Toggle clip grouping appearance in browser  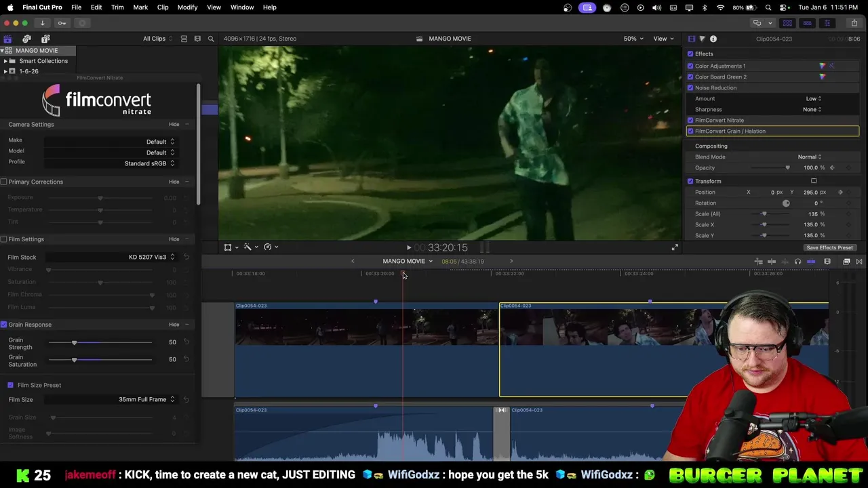(x=184, y=39)
